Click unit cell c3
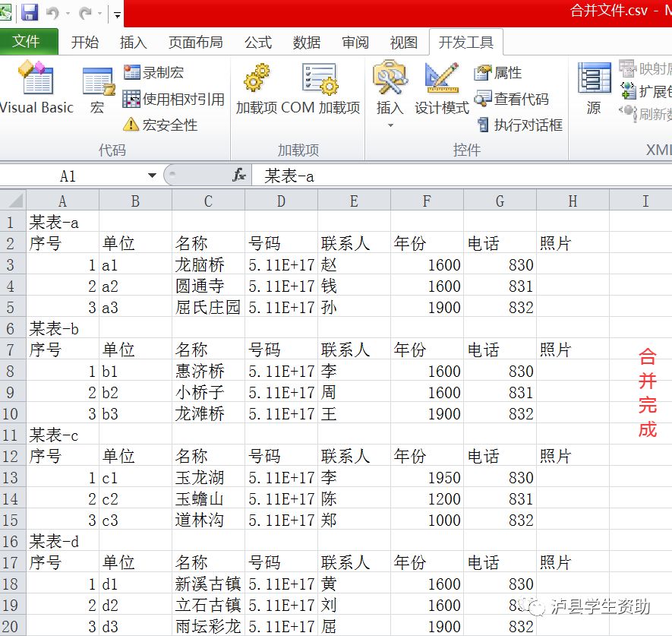This screenshot has width=672, height=636. tap(135, 520)
